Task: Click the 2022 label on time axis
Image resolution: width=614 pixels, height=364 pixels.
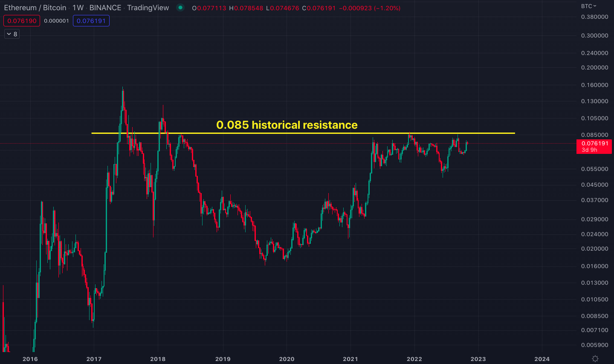Action: tap(414, 359)
